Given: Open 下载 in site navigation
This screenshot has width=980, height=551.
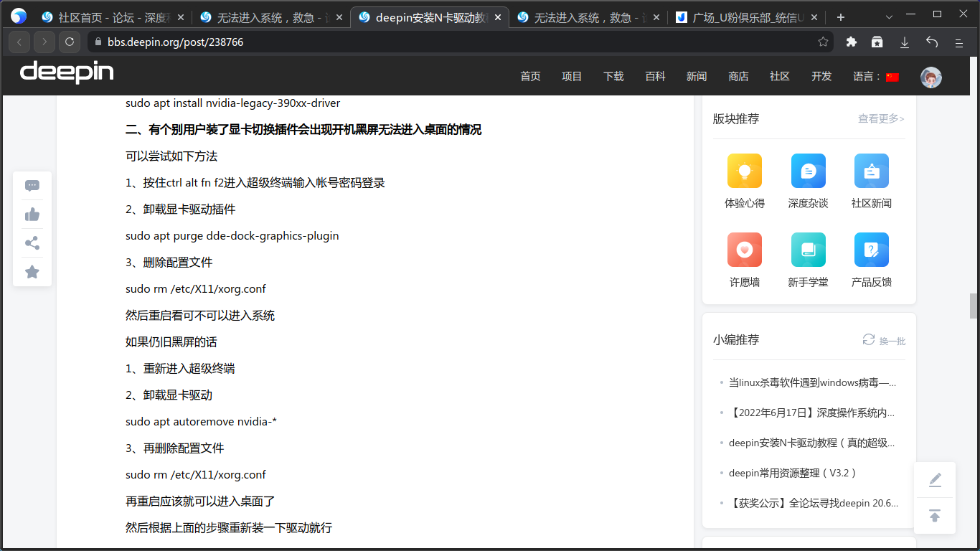Looking at the screenshot, I should click(613, 77).
